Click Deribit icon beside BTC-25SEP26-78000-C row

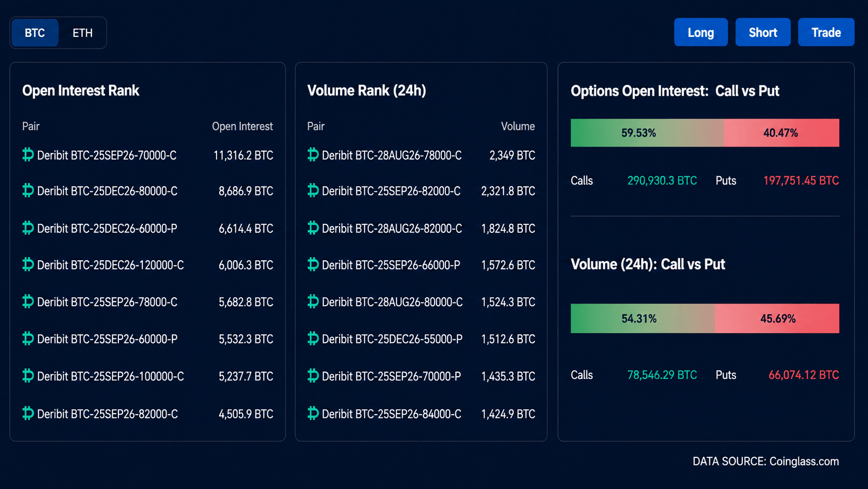[28, 302]
